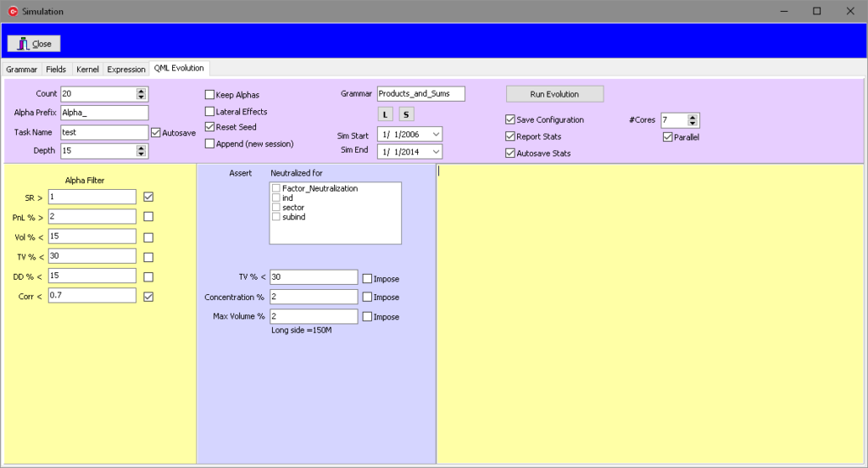Click the #Cores value field
This screenshot has height=468, width=868.
(674, 120)
